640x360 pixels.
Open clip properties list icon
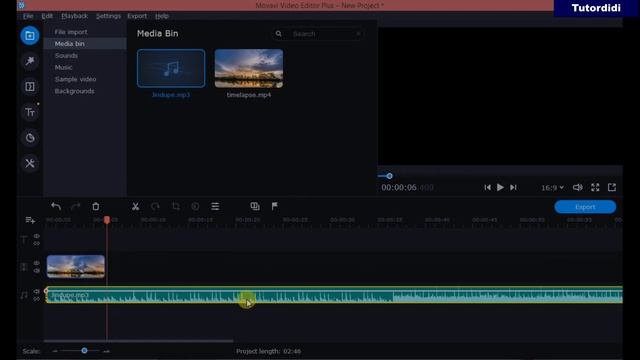pos(215,207)
